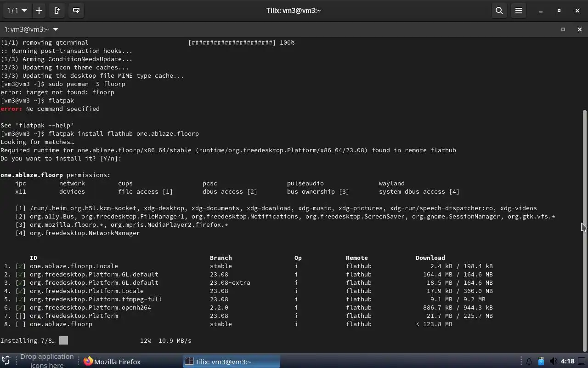Click the installing progress bar block
588x368 pixels.
click(x=63, y=340)
